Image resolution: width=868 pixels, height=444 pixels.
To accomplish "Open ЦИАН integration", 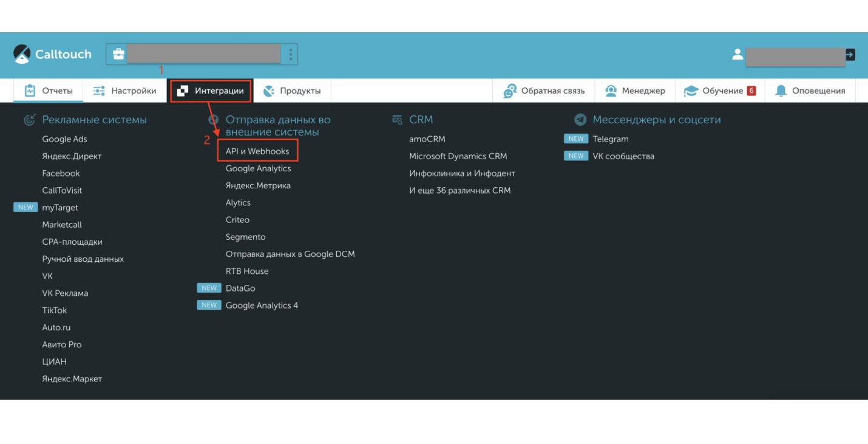I will (55, 361).
